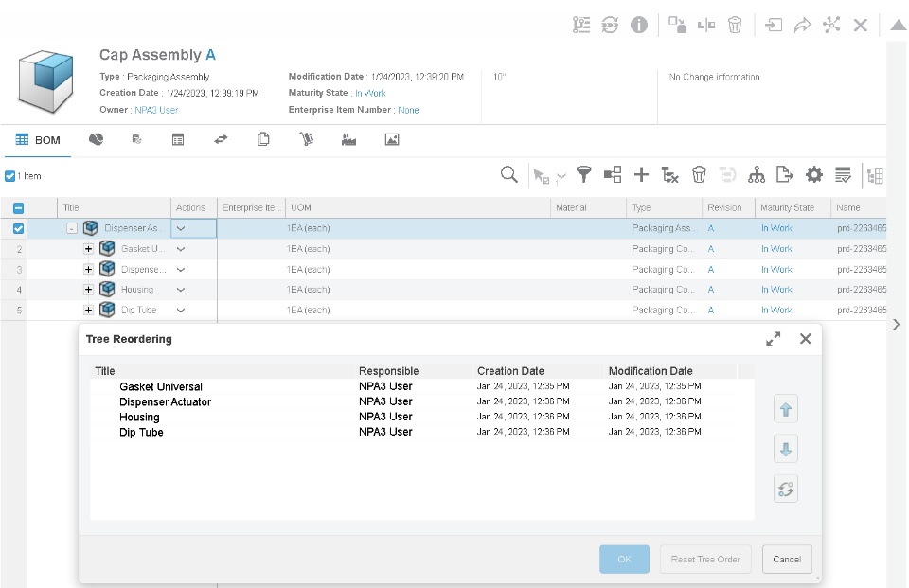Image resolution: width=909 pixels, height=588 pixels.
Task: Click the In Work maturity state link in header
Action: click(370, 93)
